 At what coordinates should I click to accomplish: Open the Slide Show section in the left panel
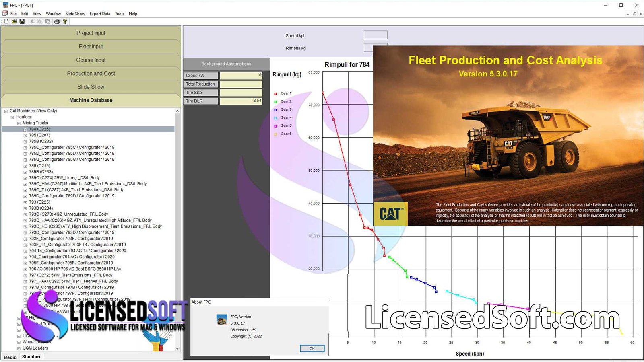[91, 87]
